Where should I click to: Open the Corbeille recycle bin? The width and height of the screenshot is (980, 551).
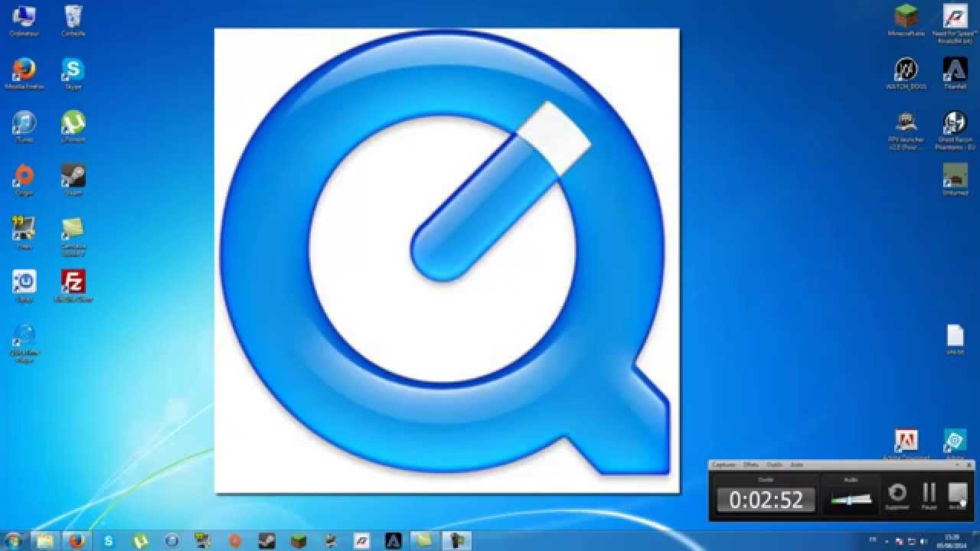(x=73, y=21)
